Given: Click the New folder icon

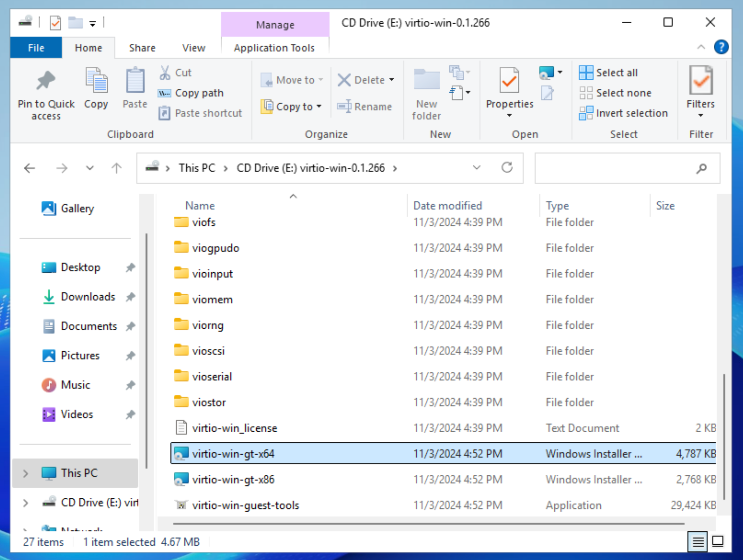Looking at the screenshot, I should point(427,80).
